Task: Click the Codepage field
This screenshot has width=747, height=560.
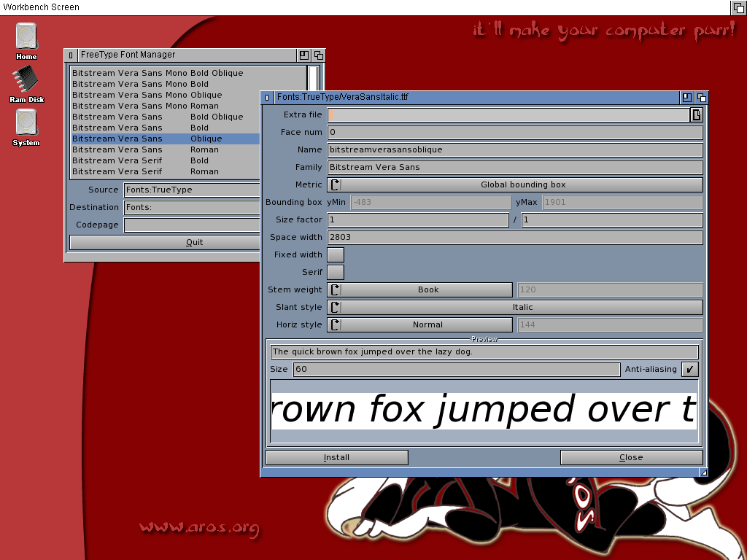Action: pos(192,225)
